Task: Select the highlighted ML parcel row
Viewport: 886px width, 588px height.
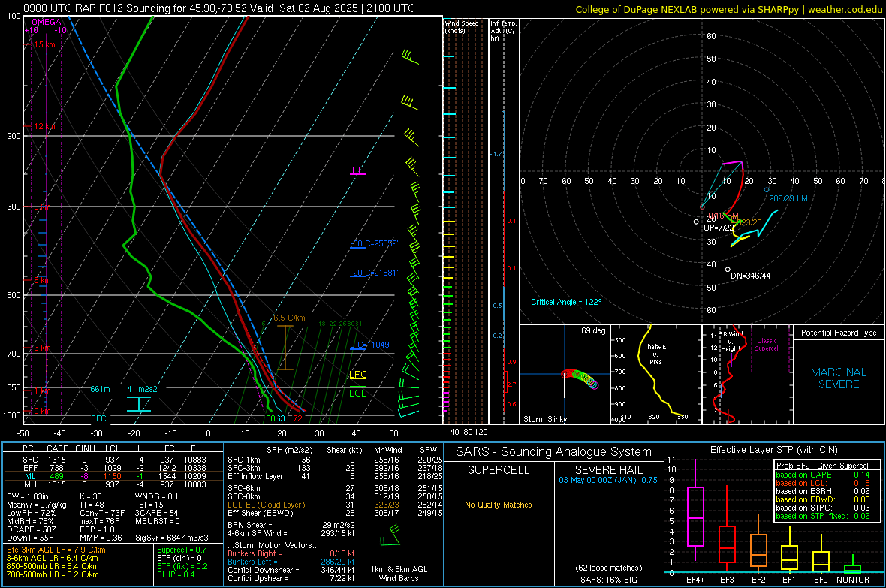Action: [113, 476]
